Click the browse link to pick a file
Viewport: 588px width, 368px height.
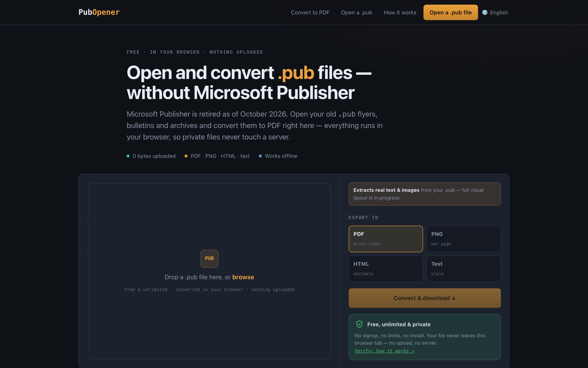click(x=243, y=277)
